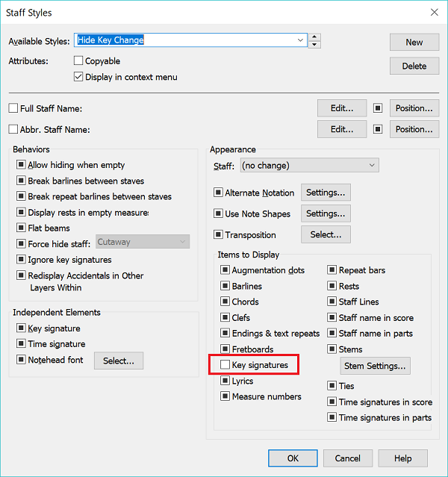Expand the Staff appearance dropdown
Viewport: 448px width, 477px height.
tap(371, 165)
